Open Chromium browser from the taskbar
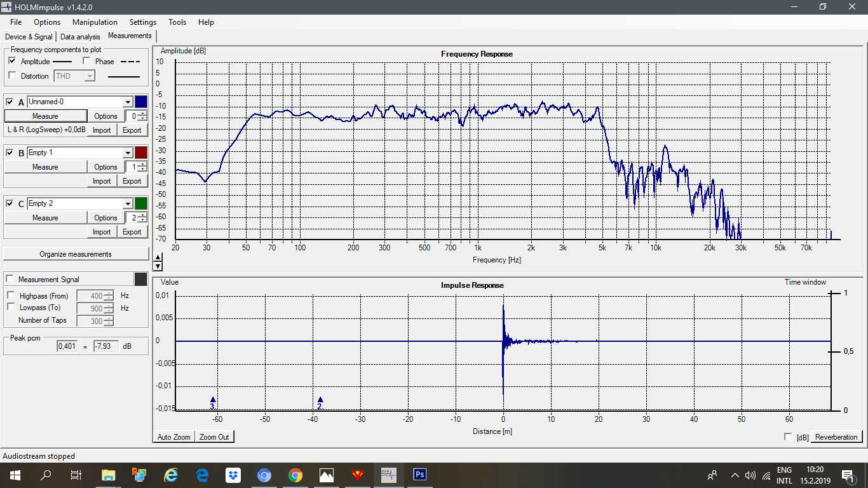 click(x=264, y=475)
